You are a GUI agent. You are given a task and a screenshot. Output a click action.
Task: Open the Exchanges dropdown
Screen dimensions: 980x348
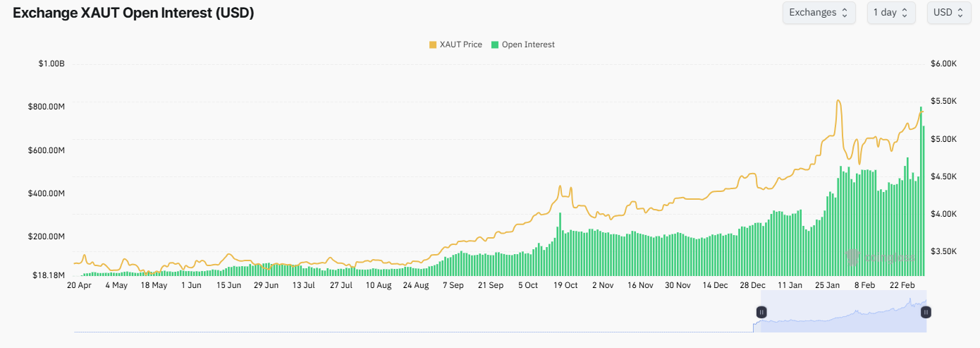[x=818, y=13]
